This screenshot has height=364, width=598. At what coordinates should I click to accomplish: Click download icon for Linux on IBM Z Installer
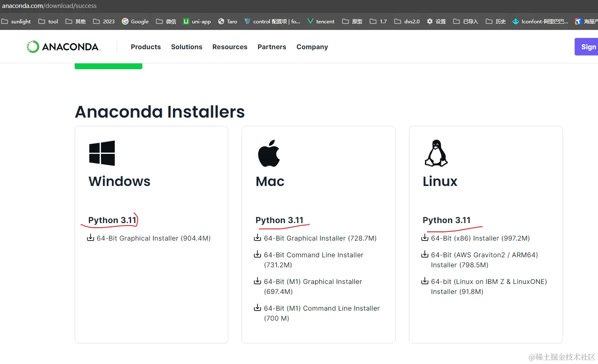tap(425, 281)
